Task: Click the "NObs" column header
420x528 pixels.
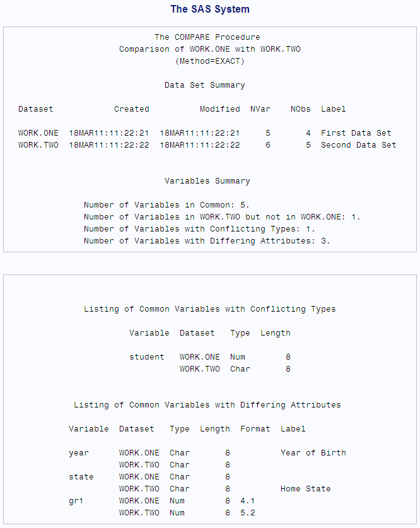Action: click(x=300, y=109)
